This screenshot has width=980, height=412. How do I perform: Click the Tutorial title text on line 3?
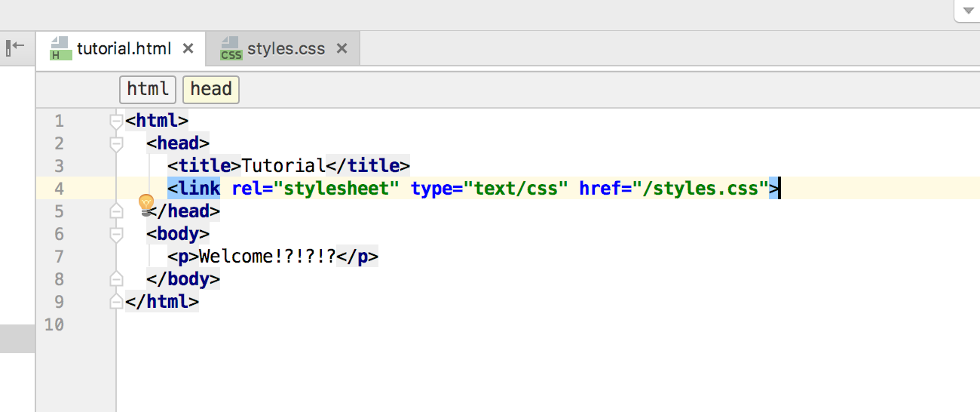[283, 165]
